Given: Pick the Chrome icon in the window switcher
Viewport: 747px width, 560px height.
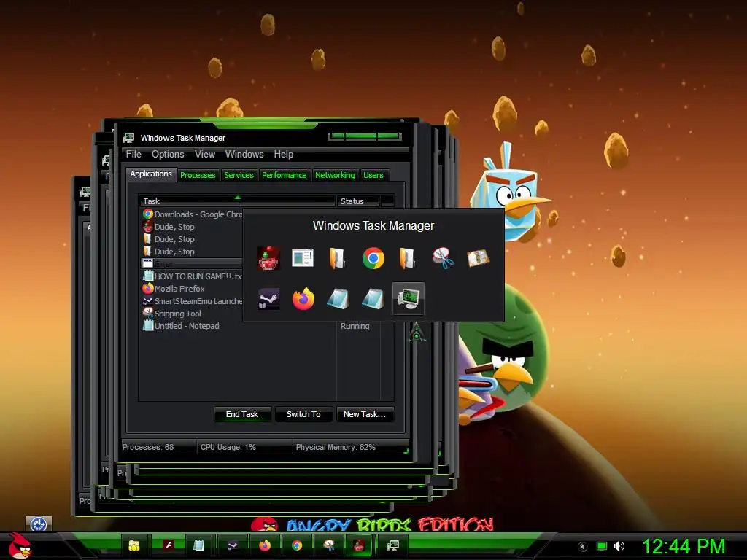Looking at the screenshot, I should [x=373, y=258].
